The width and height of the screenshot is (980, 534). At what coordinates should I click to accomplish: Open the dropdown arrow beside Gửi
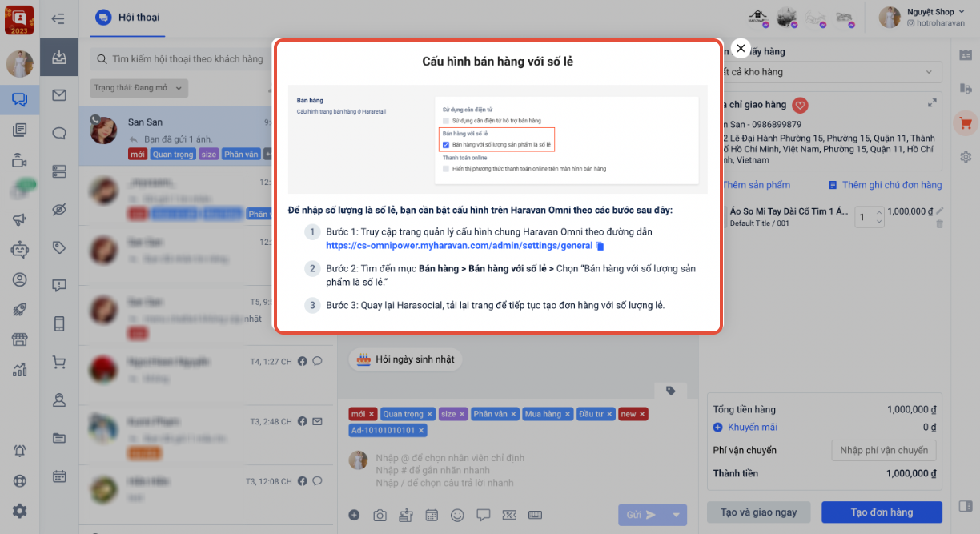pyautogui.click(x=677, y=515)
